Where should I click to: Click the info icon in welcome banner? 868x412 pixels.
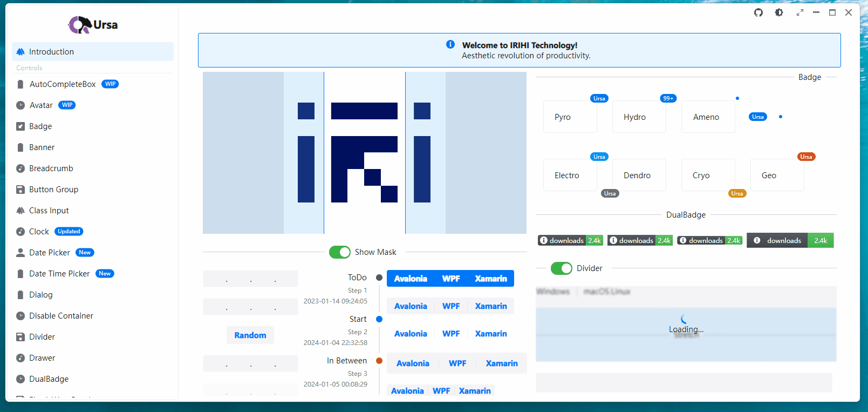click(x=450, y=45)
